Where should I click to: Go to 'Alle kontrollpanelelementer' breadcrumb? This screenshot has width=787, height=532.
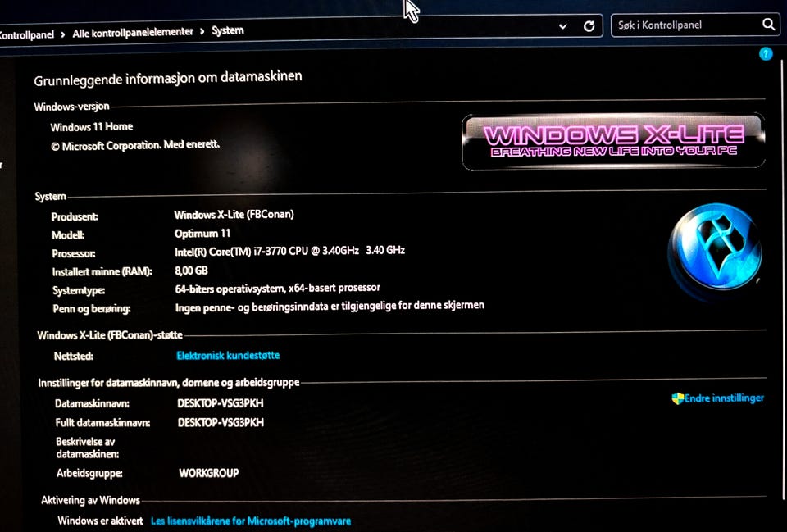point(133,33)
